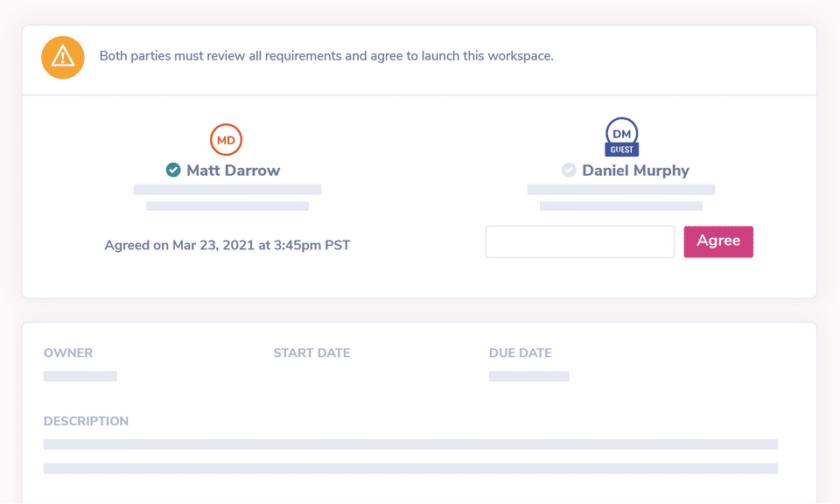Click the OWNER field label
Image resolution: width=840 pixels, height=504 pixels.
coord(68,353)
